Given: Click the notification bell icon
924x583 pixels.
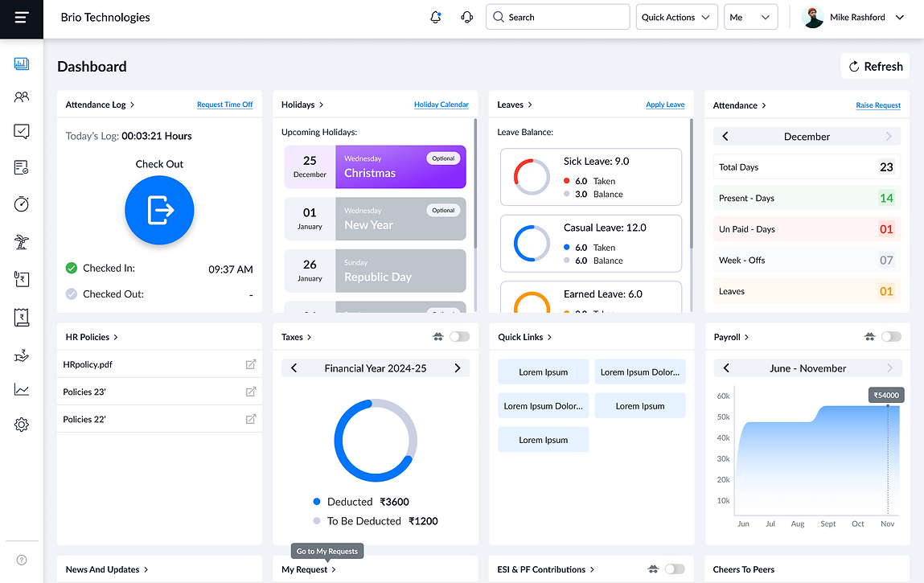Looking at the screenshot, I should point(436,17).
